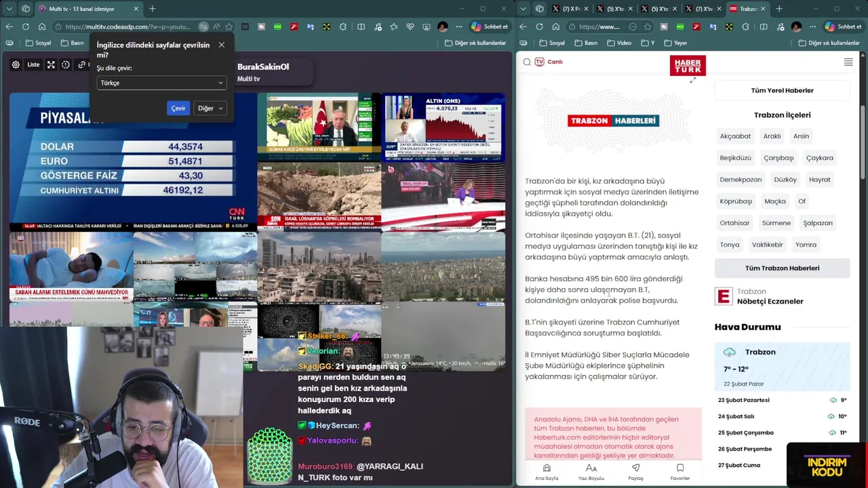Add article to Favoriler bookmark
The height and width of the screenshot is (488, 868).
point(680,472)
